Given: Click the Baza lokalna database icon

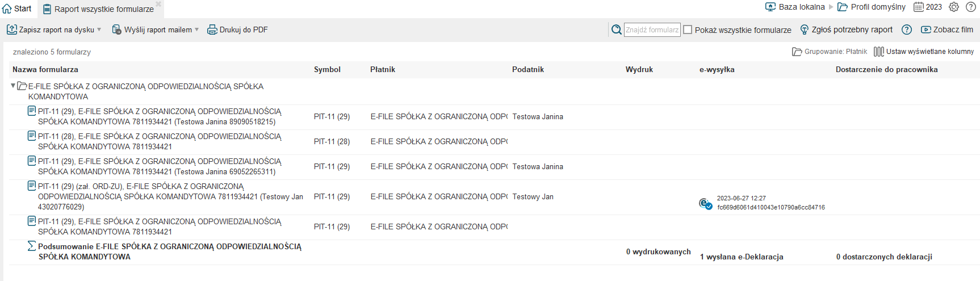Looking at the screenshot, I should point(770,7).
